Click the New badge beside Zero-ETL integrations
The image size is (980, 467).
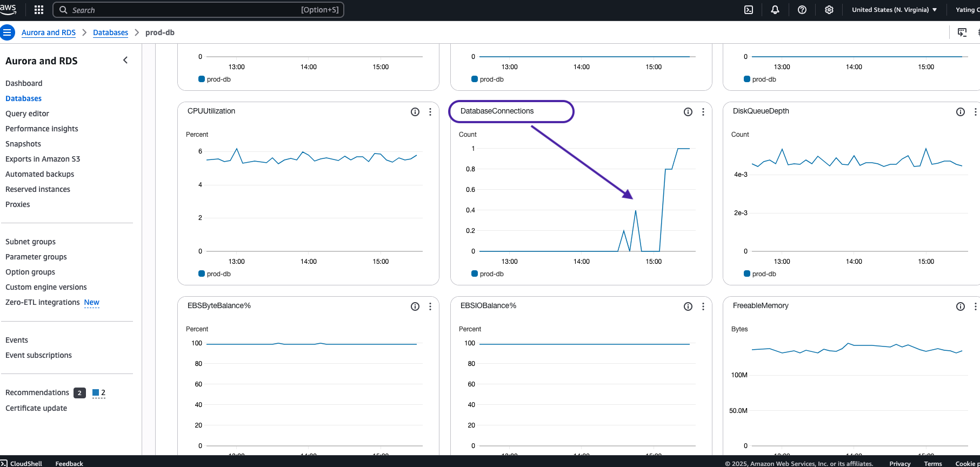click(92, 303)
